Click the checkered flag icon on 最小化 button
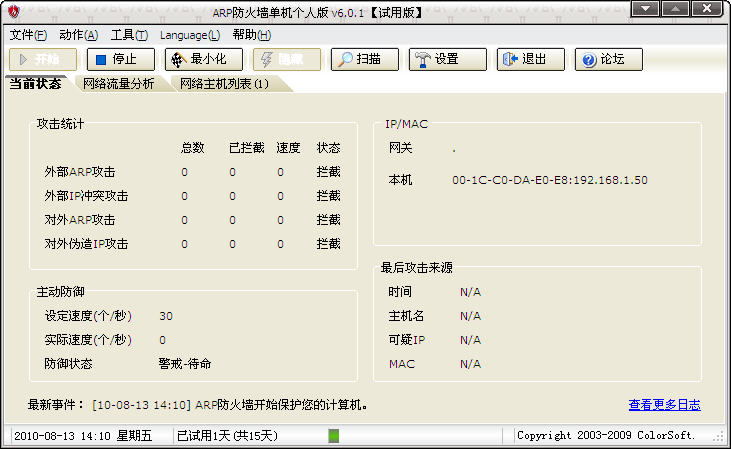The width and height of the screenshot is (731, 449). point(179,60)
